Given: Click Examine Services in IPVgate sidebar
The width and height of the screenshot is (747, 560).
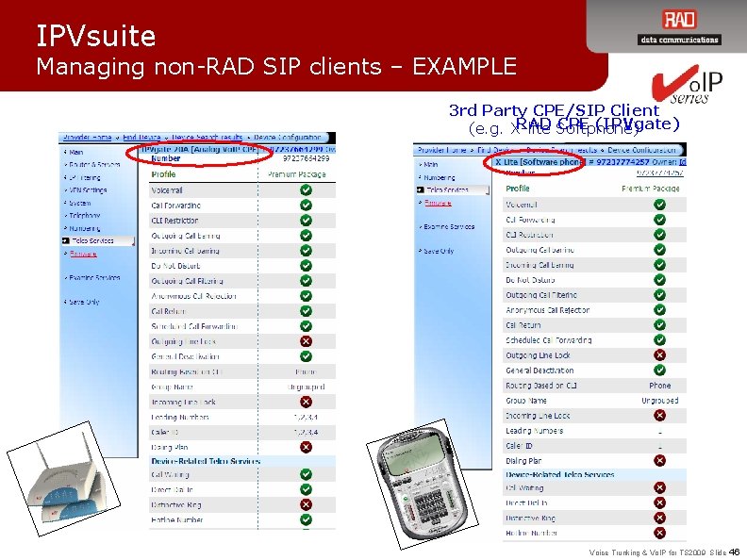Looking at the screenshot, I should click(x=94, y=277).
